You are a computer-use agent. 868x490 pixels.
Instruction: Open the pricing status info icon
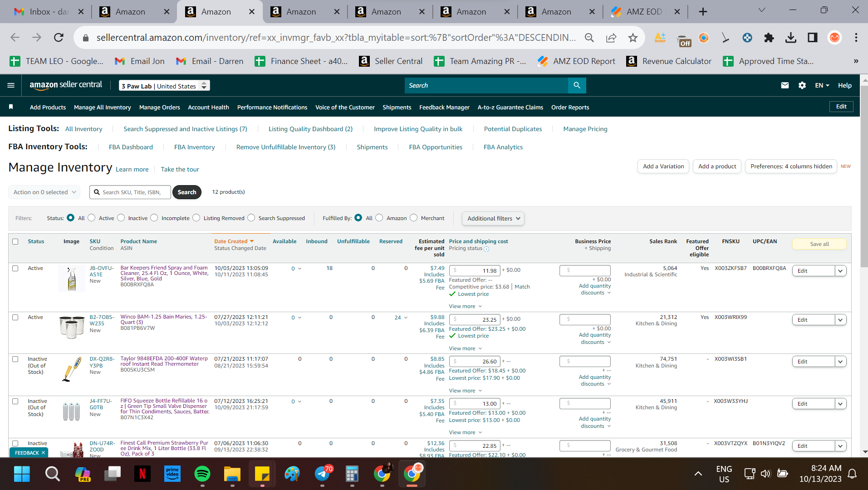point(486,249)
